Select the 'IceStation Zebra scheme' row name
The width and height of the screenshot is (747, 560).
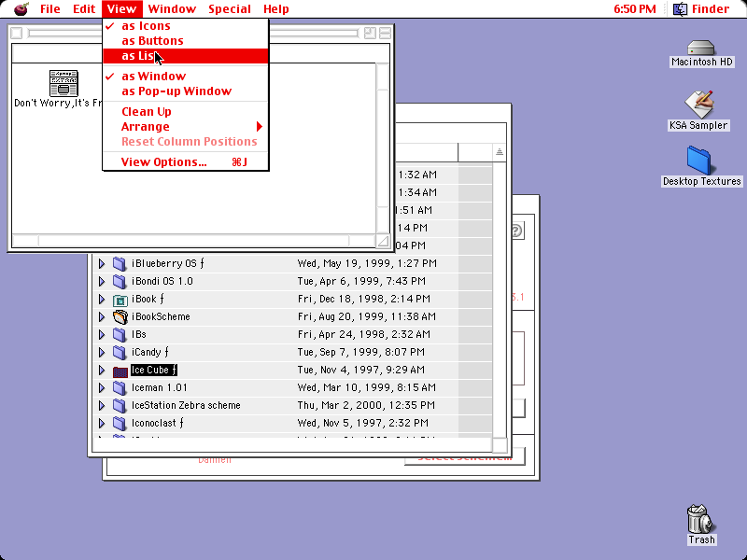pyautogui.click(x=186, y=406)
